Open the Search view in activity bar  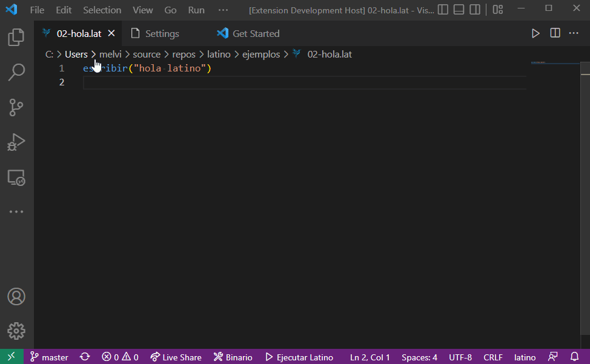click(x=16, y=72)
